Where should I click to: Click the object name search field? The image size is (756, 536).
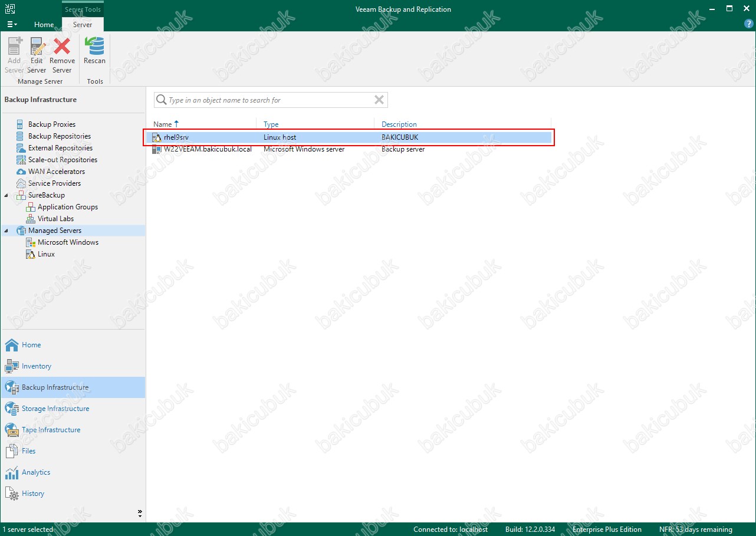(268, 100)
